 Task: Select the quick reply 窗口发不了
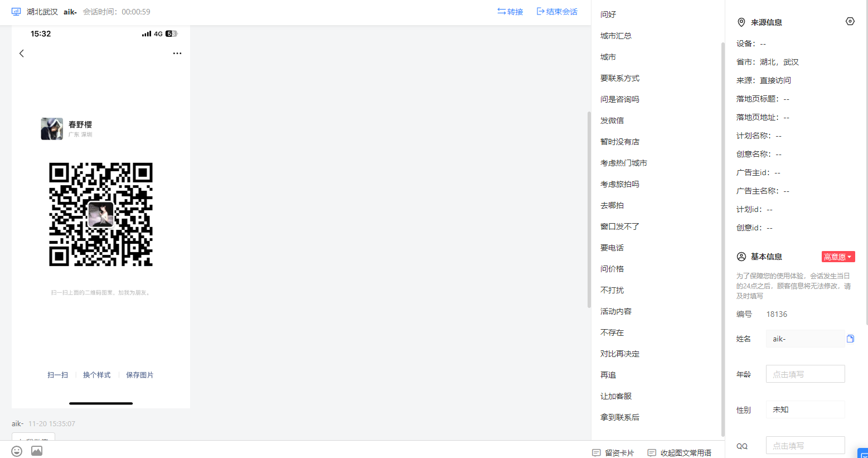(620, 226)
